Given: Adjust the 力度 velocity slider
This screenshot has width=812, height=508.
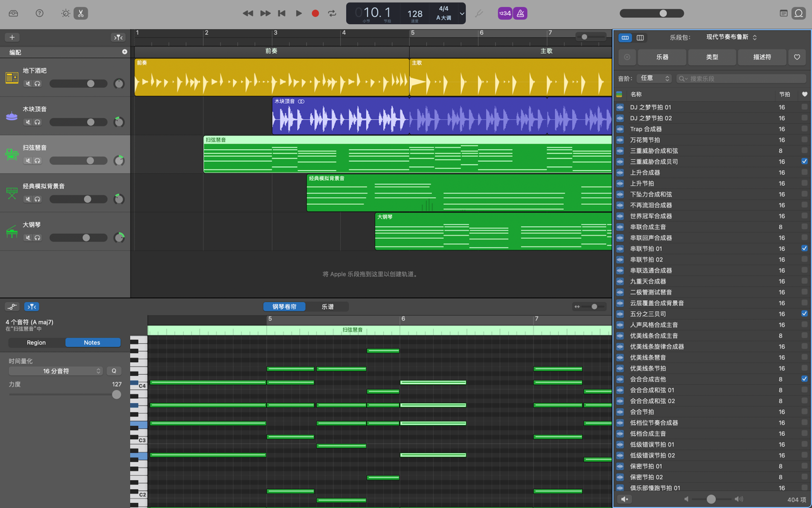Looking at the screenshot, I should (116, 394).
